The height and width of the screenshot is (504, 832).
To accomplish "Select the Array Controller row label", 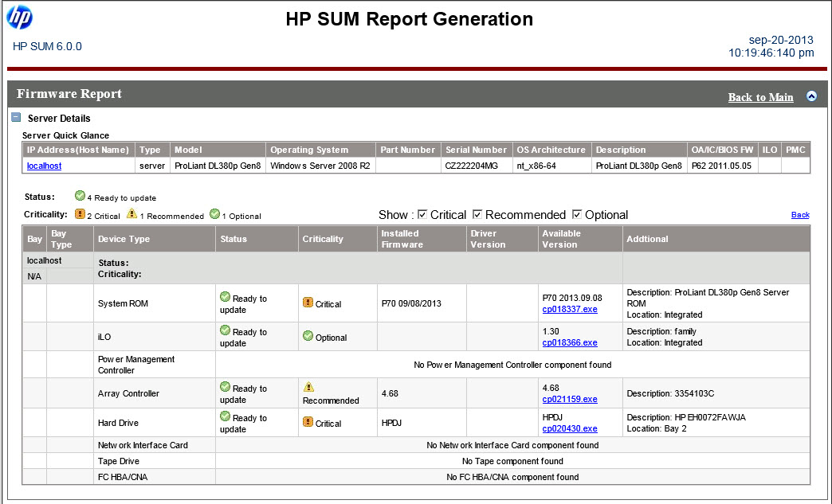I will pos(128,393).
